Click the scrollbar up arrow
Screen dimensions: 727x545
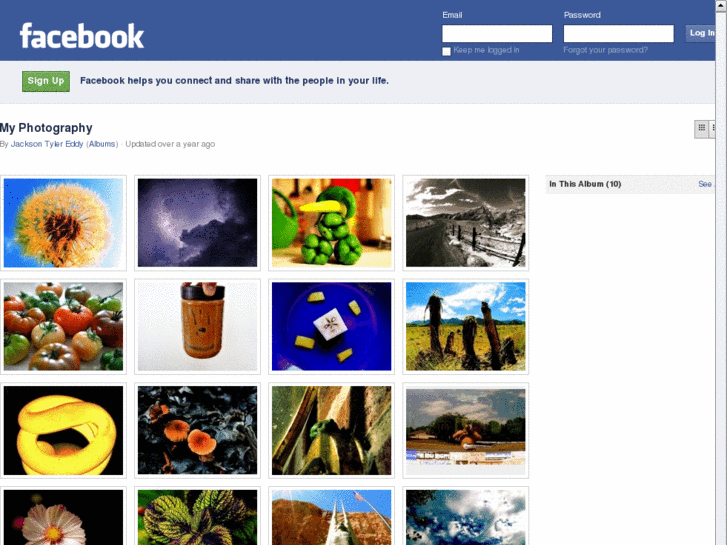tap(721, 5)
